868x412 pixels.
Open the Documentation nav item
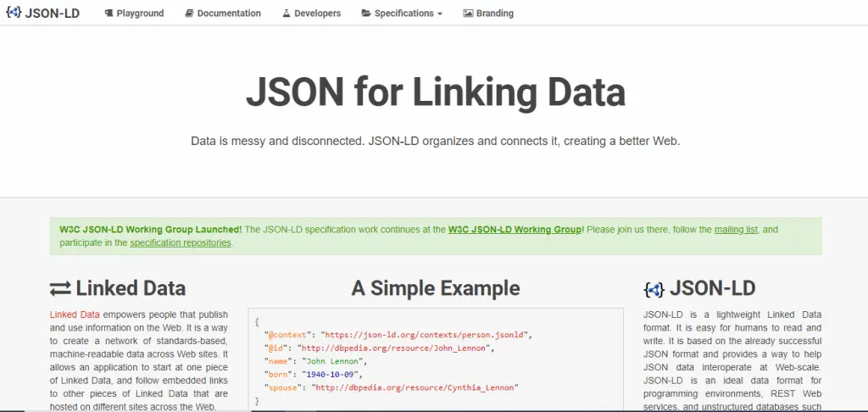223,14
